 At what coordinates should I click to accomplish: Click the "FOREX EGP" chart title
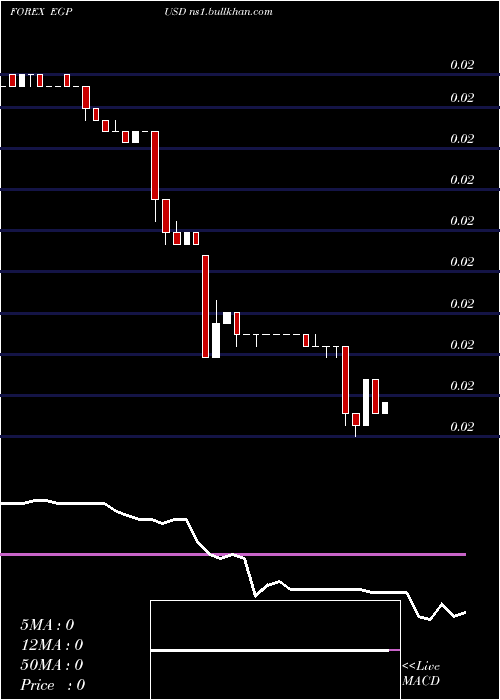click(x=41, y=12)
